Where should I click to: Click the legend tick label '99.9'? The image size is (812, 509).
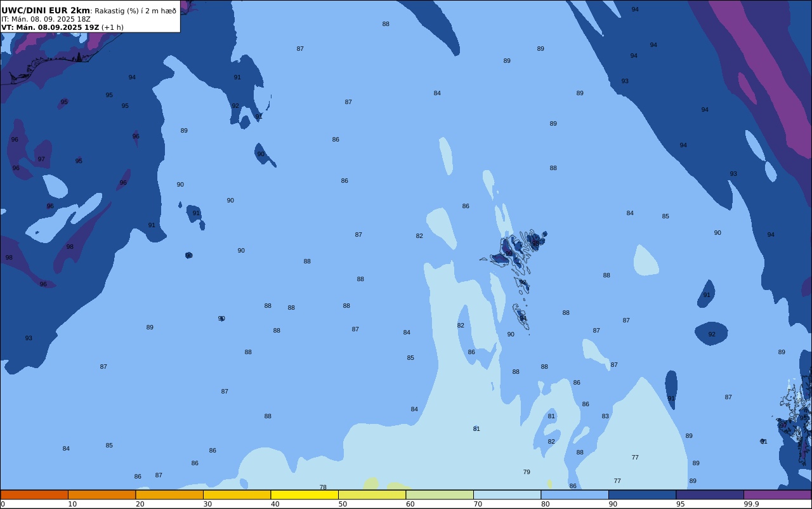click(x=751, y=505)
